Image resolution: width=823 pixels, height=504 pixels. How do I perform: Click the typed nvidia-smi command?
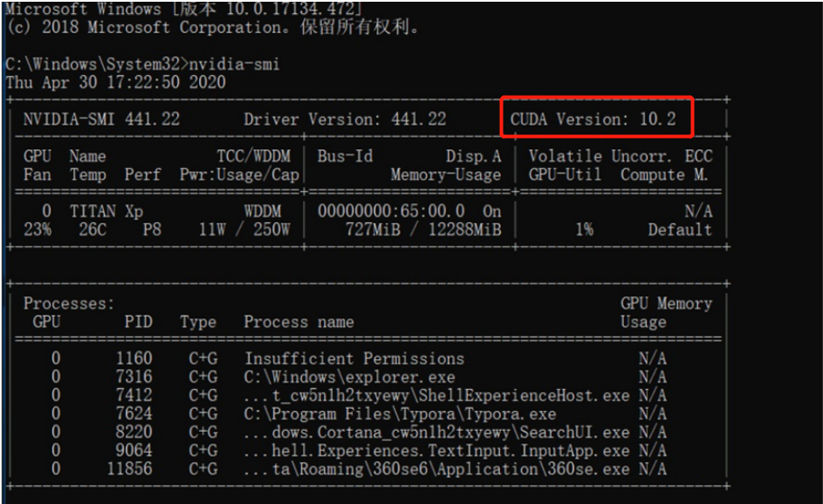click(234, 64)
